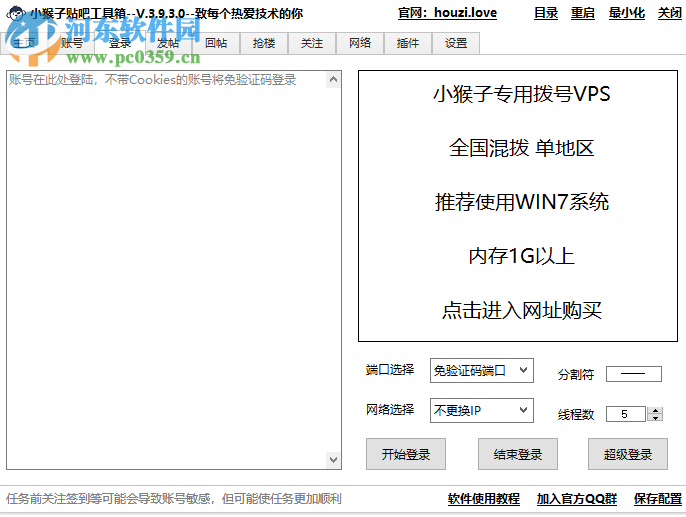Open the 软件使用教程 link
This screenshot has height=517, width=686.
click(484, 499)
